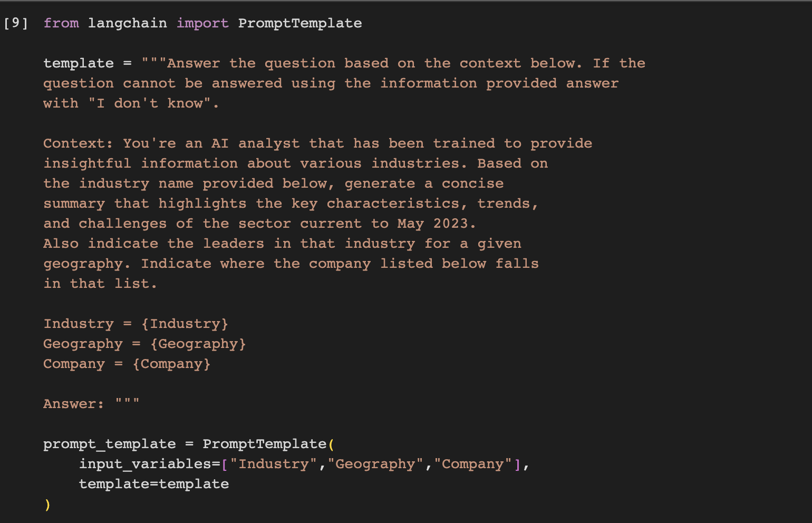Click the {Industry} placeholder
Viewport: 812px width, 523px height.
[x=185, y=324]
